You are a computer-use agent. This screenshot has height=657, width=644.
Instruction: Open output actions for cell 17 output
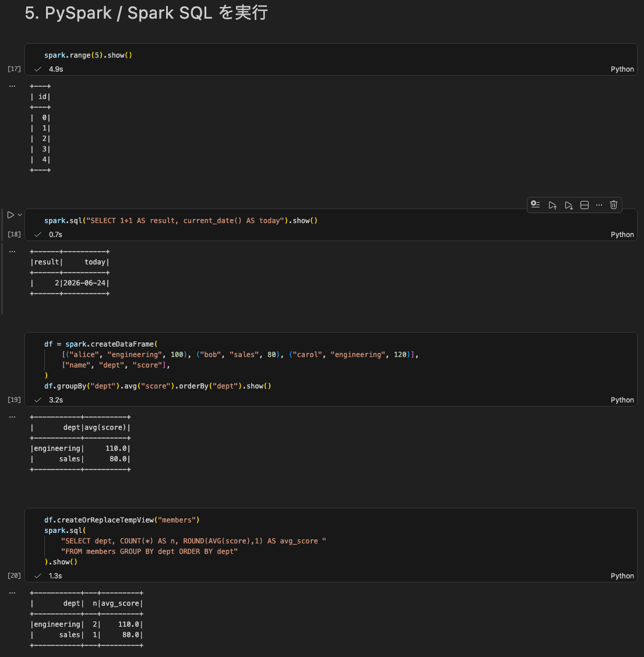coord(12,86)
